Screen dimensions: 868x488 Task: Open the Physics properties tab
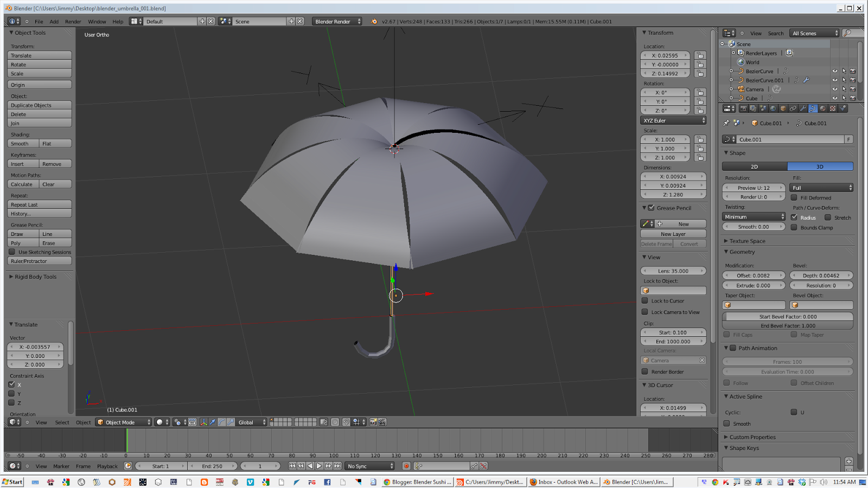(843, 108)
